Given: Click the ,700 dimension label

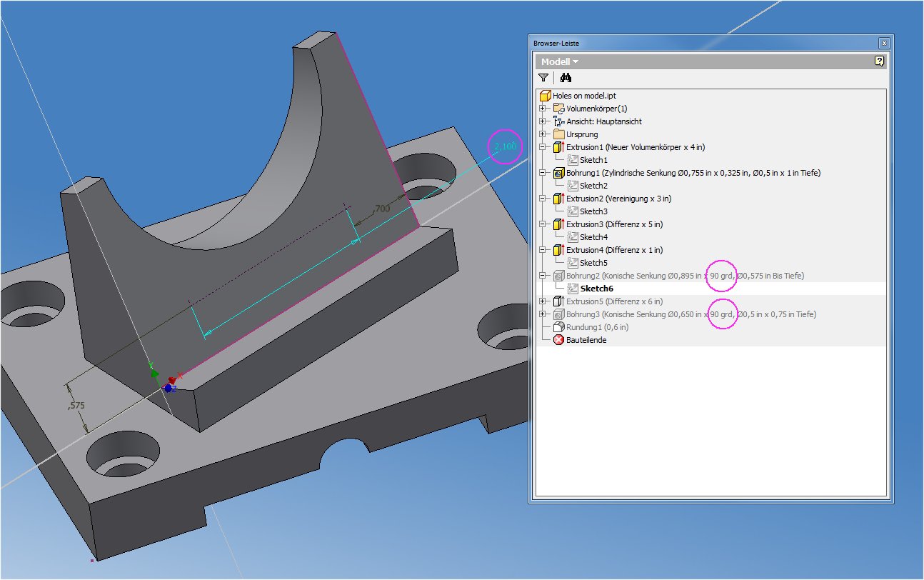Looking at the screenshot, I should tap(381, 209).
